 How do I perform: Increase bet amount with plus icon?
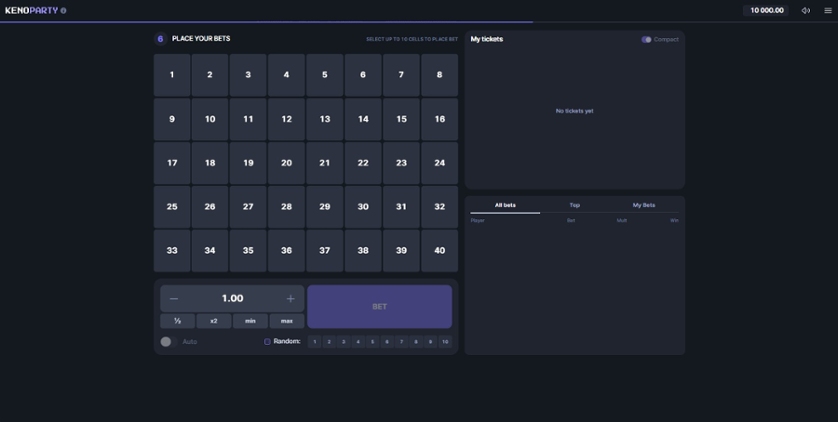coord(291,299)
